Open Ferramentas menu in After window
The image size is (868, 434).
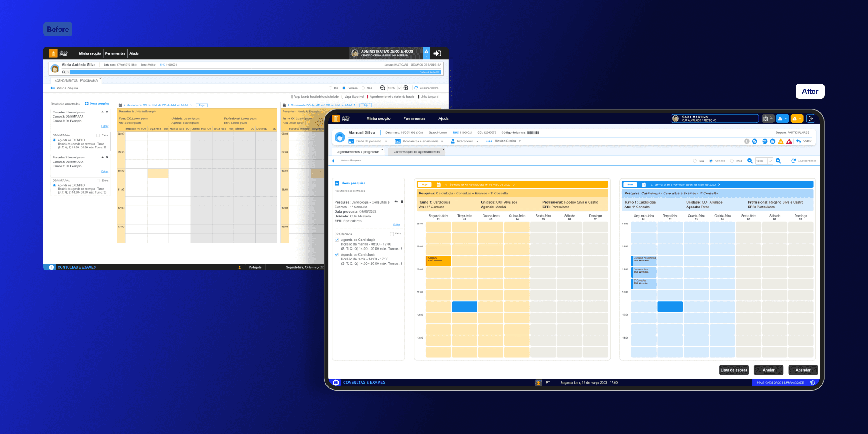point(414,118)
